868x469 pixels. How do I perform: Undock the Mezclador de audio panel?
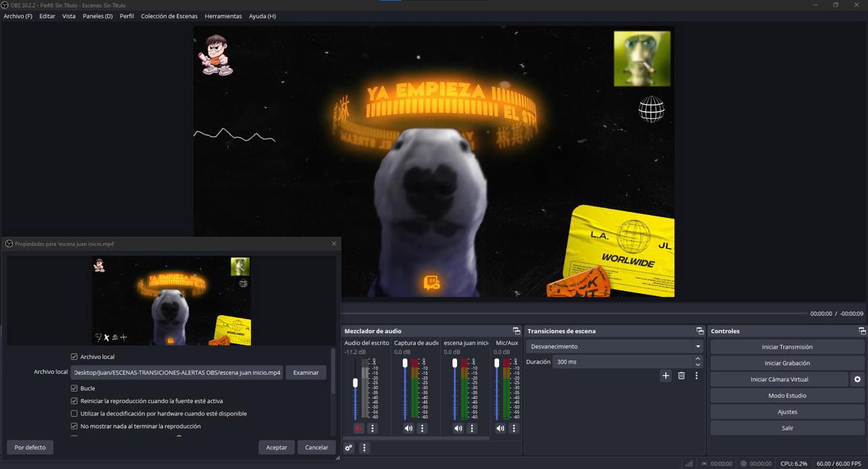pyautogui.click(x=516, y=331)
